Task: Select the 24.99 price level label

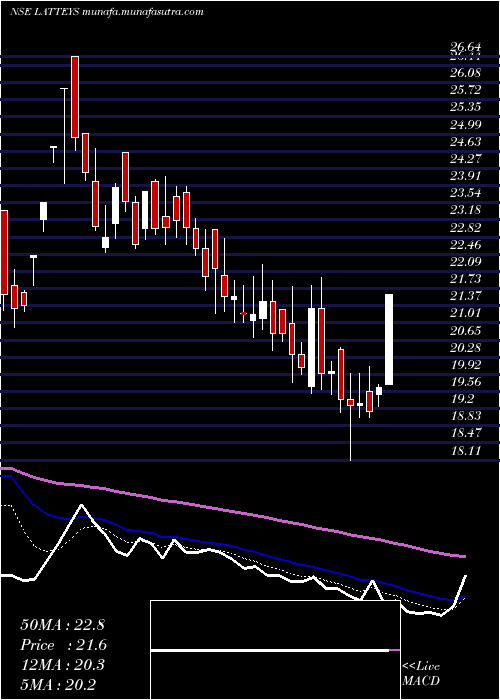Action: tap(465, 124)
